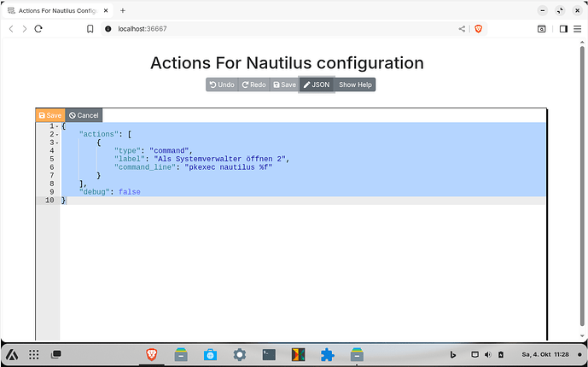This screenshot has height=367, width=588.
Task: Click the "debug" false value in the editor
Action: 131,192
